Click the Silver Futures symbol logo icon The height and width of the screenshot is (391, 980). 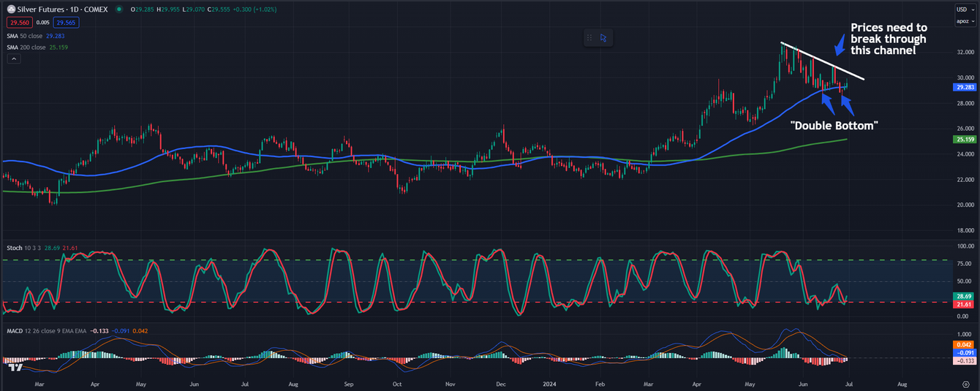pyautogui.click(x=10, y=10)
